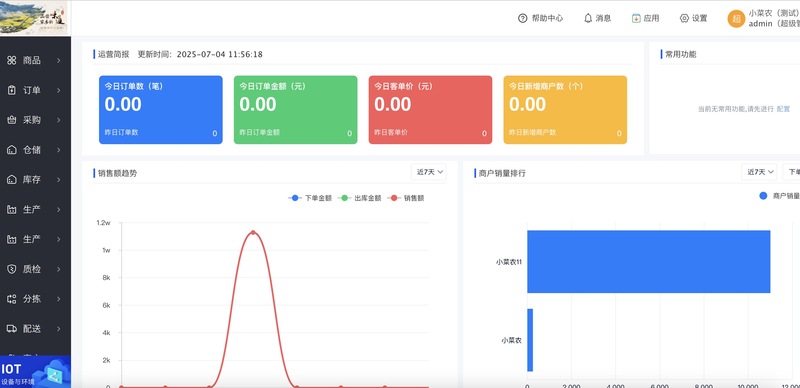Expand the 采购 menu chevron
This screenshot has width=800, height=388.
tap(59, 120)
